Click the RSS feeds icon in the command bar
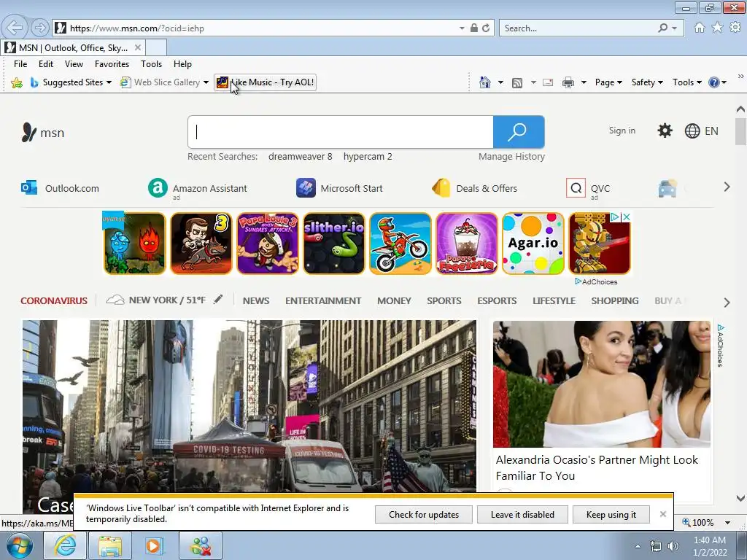 517,83
